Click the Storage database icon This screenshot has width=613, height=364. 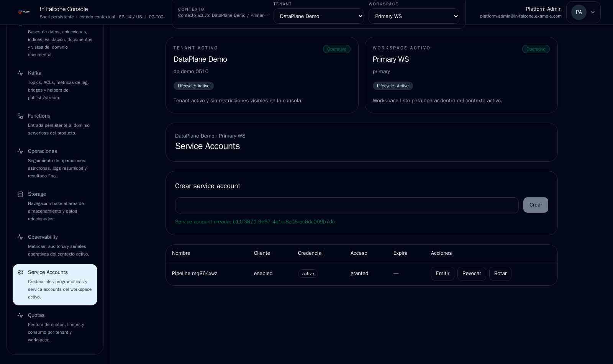coord(20,194)
